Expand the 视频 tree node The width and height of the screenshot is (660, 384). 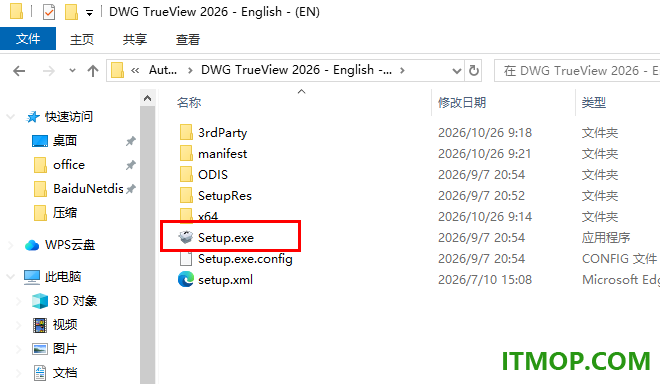click(x=19, y=325)
